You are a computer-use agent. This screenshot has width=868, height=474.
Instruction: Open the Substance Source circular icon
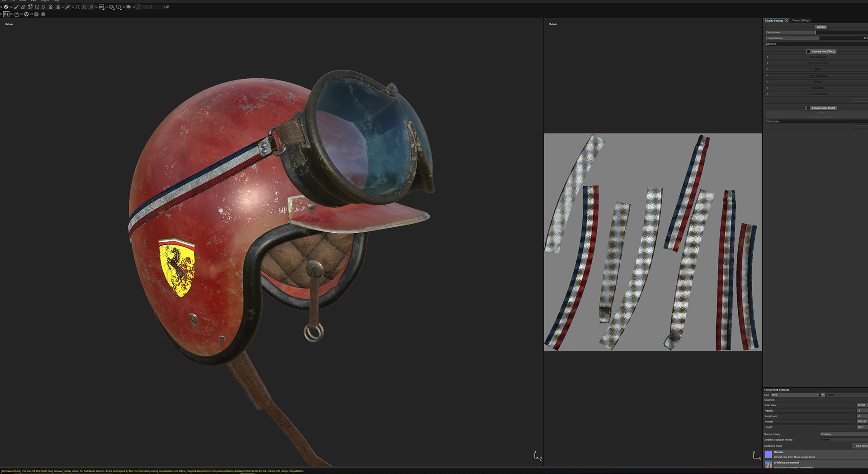(26, 14)
